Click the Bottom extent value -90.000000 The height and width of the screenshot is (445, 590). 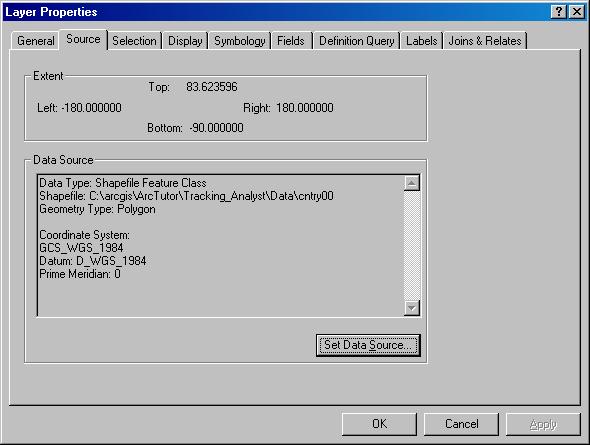(x=216, y=128)
